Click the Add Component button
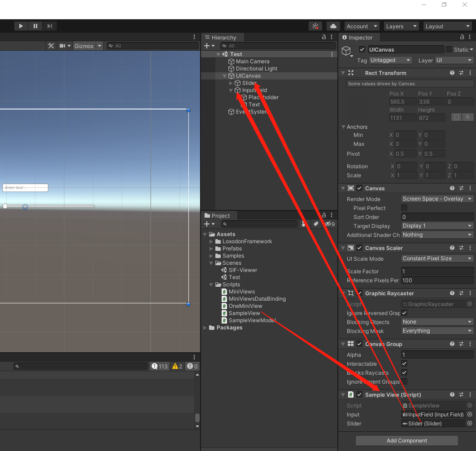 (x=406, y=441)
